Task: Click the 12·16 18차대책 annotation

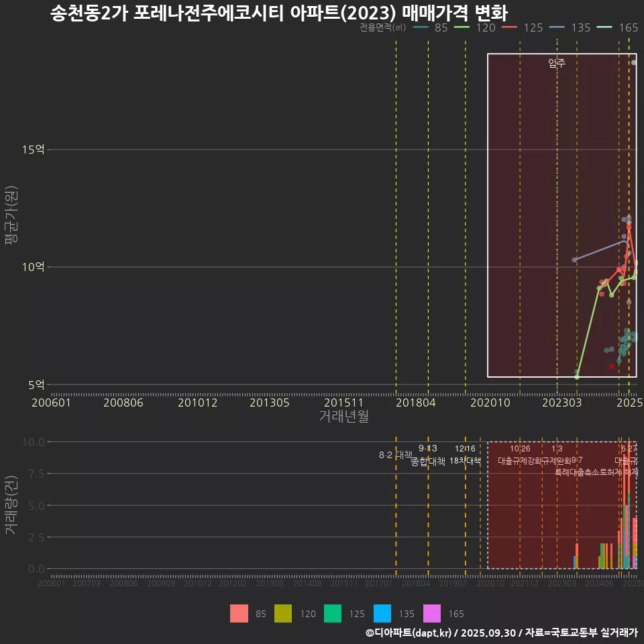Action: pyautogui.click(x=465, y=455)
